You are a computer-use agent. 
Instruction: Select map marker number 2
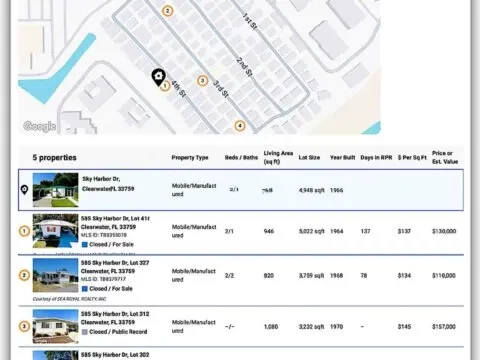167,11
